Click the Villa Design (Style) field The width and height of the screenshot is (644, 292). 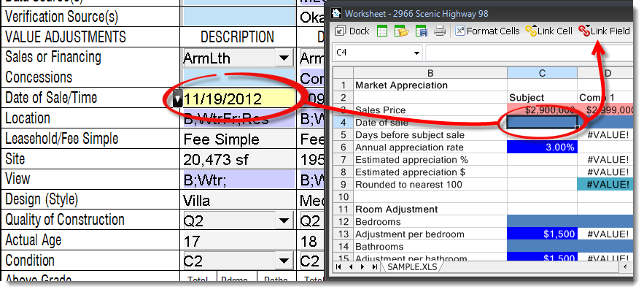238,200
